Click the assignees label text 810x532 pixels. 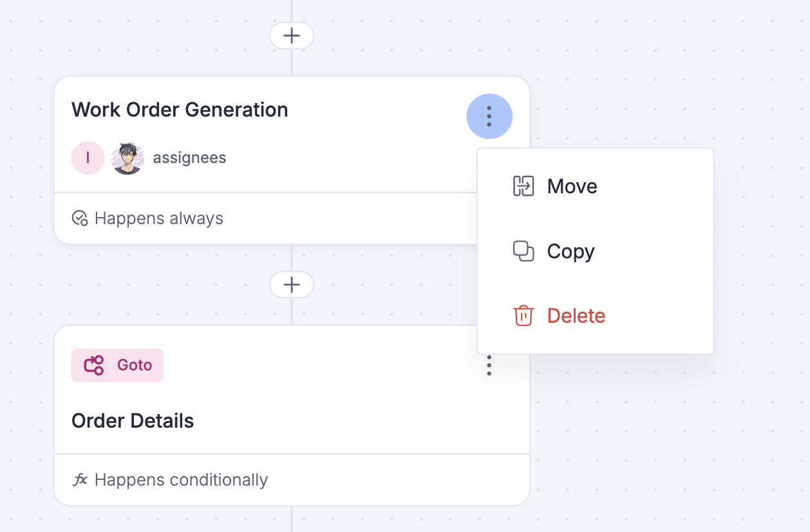click(189, 158)
